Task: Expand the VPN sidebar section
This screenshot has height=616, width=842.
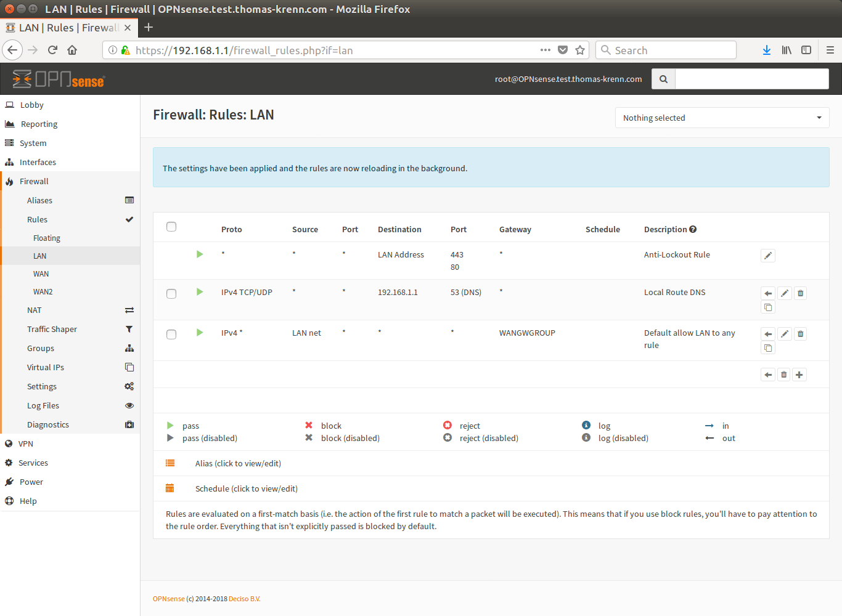Action: (26, 444)
